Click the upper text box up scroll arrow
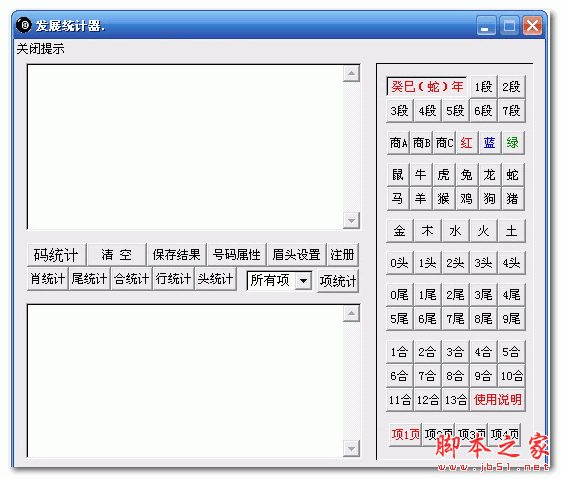561x478 pixels. tap(351, 73)
